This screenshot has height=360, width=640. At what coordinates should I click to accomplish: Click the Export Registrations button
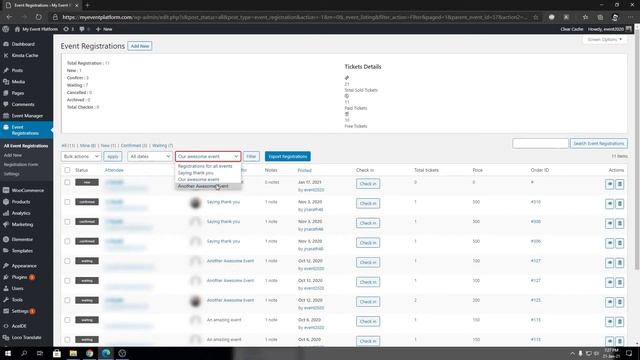(x=288, y=156)
